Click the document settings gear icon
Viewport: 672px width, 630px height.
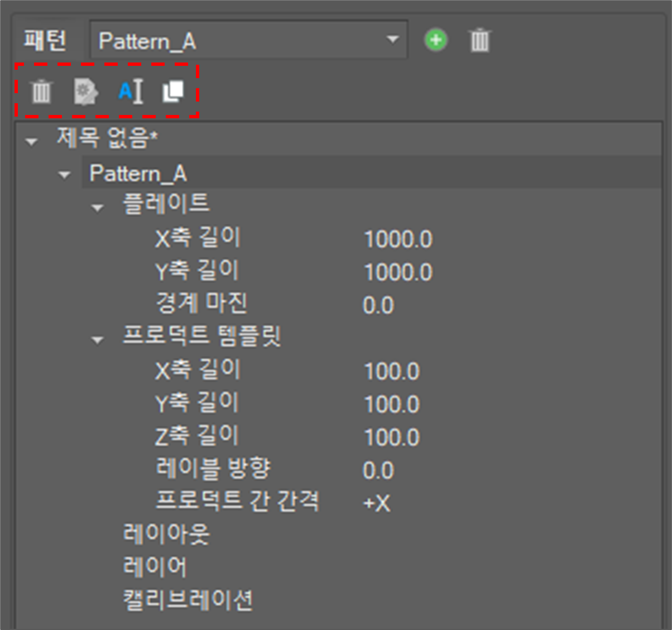tap(85, 91)
